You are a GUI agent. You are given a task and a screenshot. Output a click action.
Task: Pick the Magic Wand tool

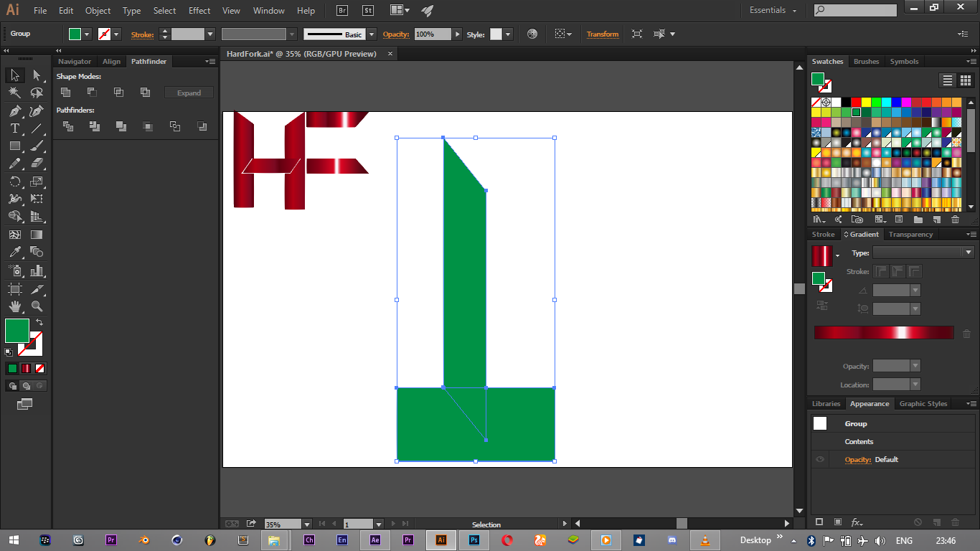coord(14,93)
